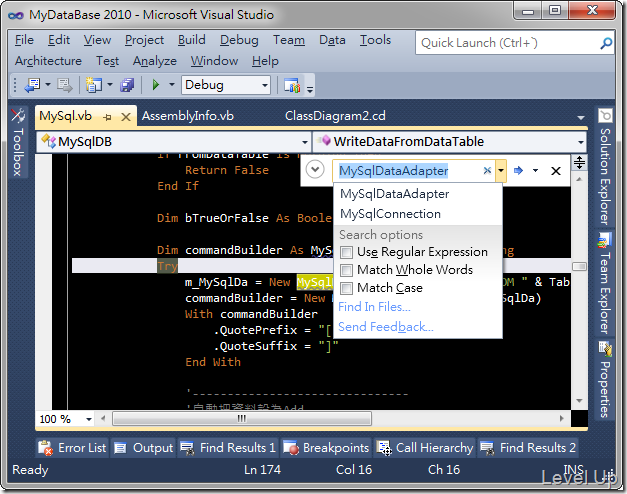Open the Find Results 2 panel

click(528, 448)
